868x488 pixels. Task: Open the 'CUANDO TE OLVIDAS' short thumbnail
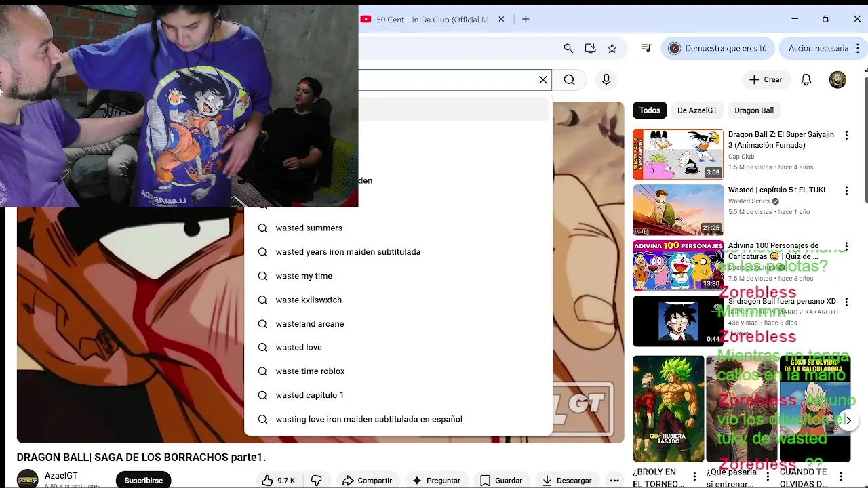pyautogui.click(x=815, y=409)
